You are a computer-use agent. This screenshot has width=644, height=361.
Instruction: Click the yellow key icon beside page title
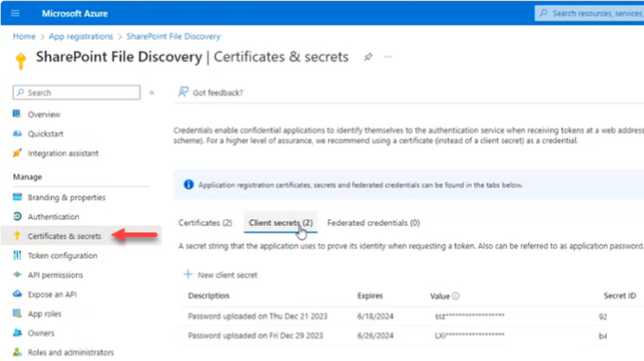tap(21, 61)
